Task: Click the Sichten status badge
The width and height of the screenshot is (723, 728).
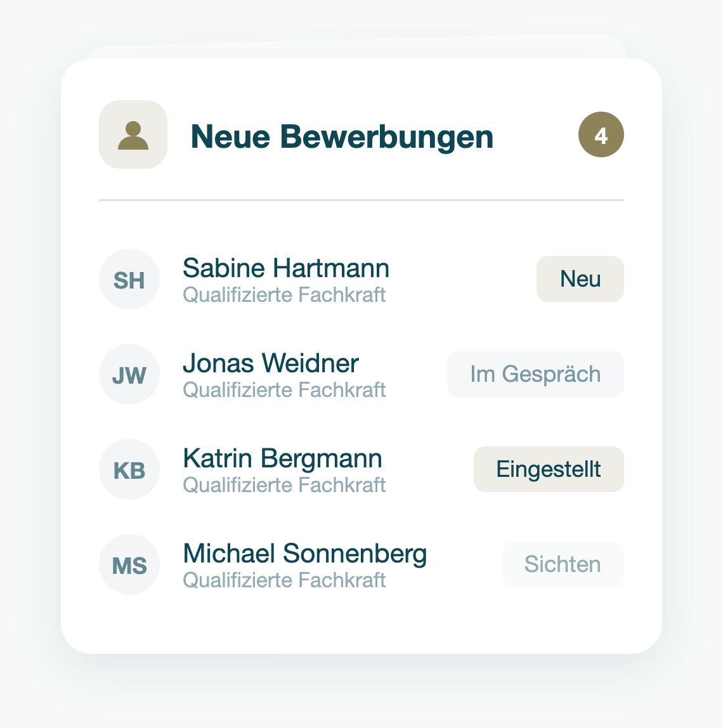Action: tap(563, 564)
